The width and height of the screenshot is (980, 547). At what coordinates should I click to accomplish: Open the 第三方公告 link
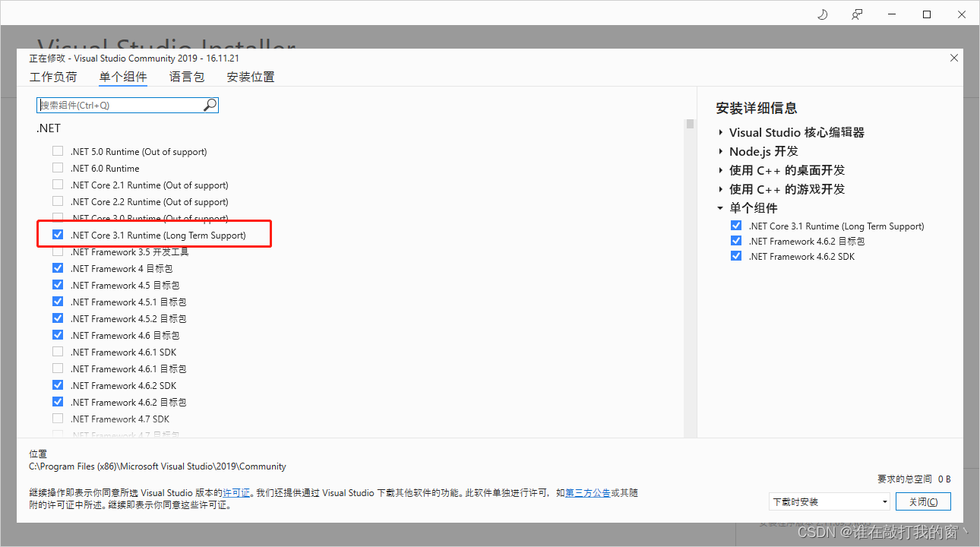588,493
